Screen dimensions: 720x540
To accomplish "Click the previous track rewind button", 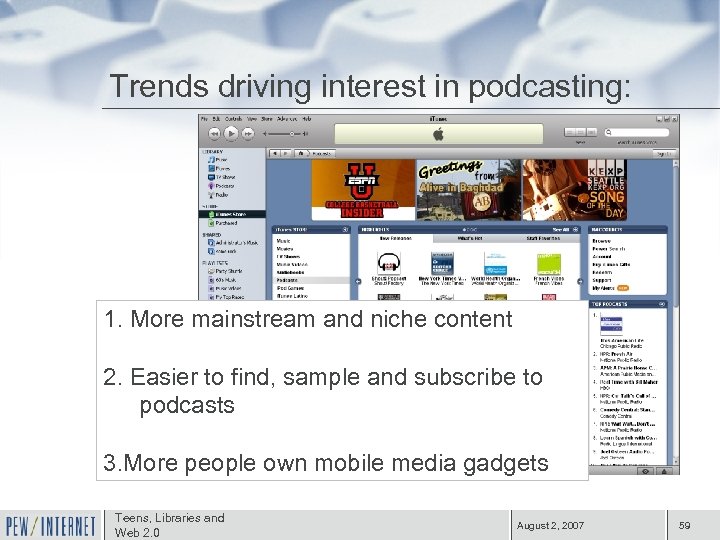I will tap(214, 134).
